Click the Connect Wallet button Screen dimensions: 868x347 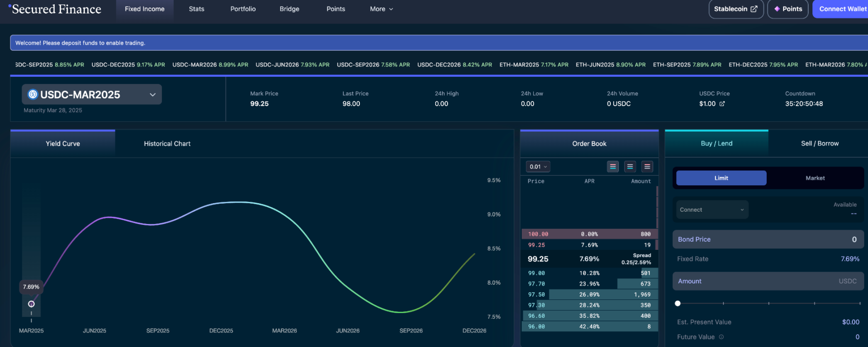(842, 9)
